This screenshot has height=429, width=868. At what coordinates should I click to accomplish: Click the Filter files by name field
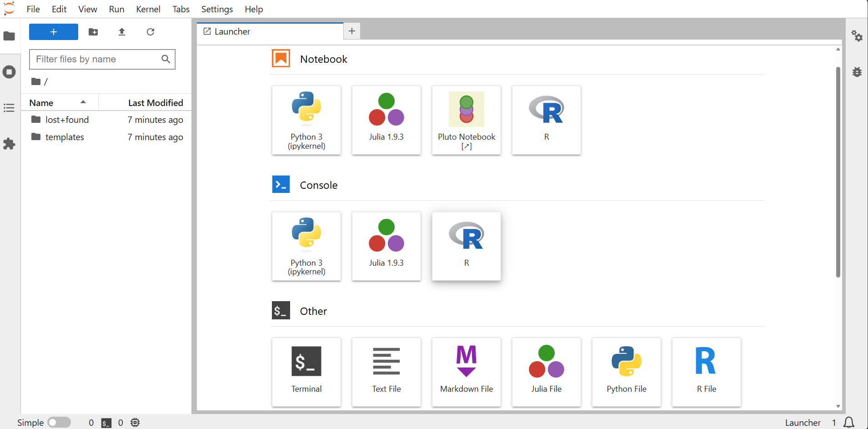click(x=102, y=59)
